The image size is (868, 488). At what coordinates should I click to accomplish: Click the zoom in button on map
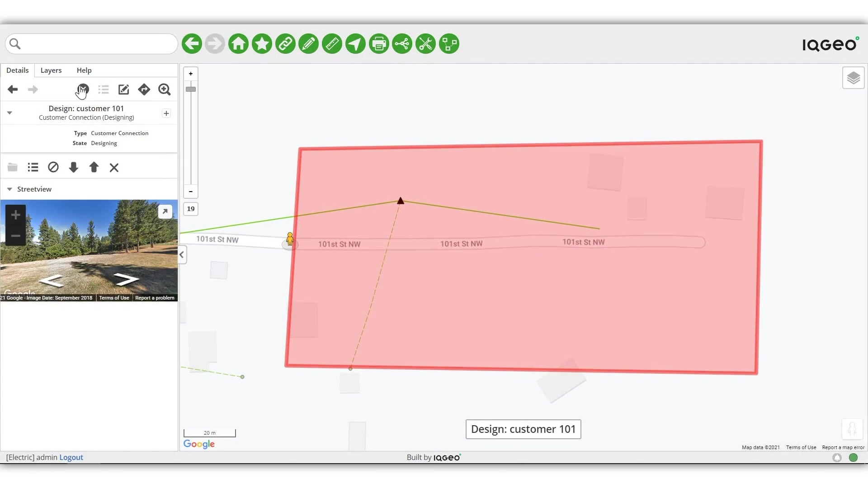[x=191, y=73]
